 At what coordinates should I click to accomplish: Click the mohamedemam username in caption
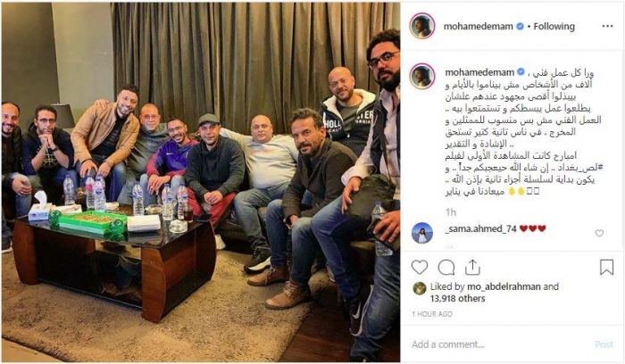tap(479, 72)
